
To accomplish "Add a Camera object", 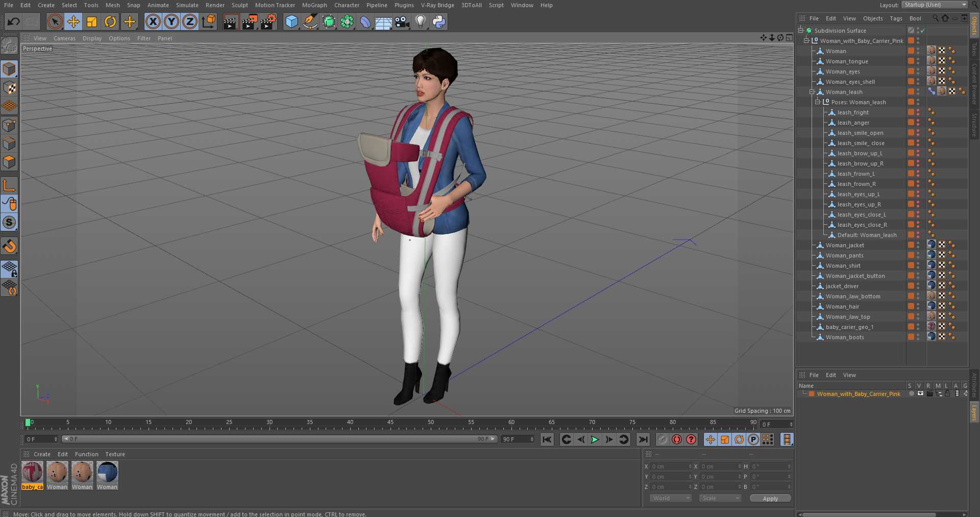I will 402,21.
